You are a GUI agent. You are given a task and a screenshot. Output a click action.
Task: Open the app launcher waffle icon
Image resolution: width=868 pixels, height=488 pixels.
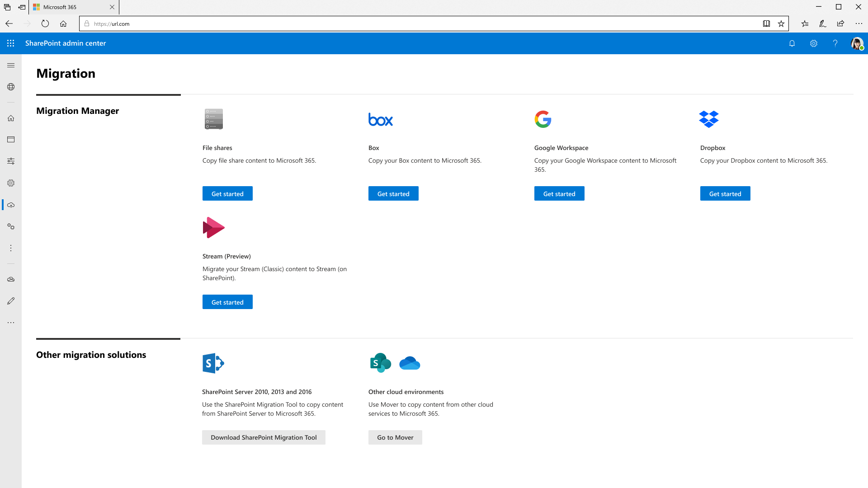11,43
